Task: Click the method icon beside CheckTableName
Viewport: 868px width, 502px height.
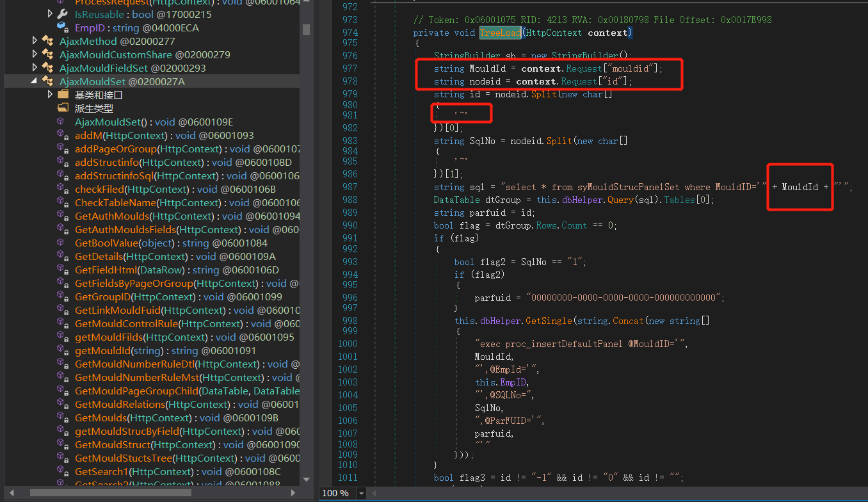Action: 63,202
